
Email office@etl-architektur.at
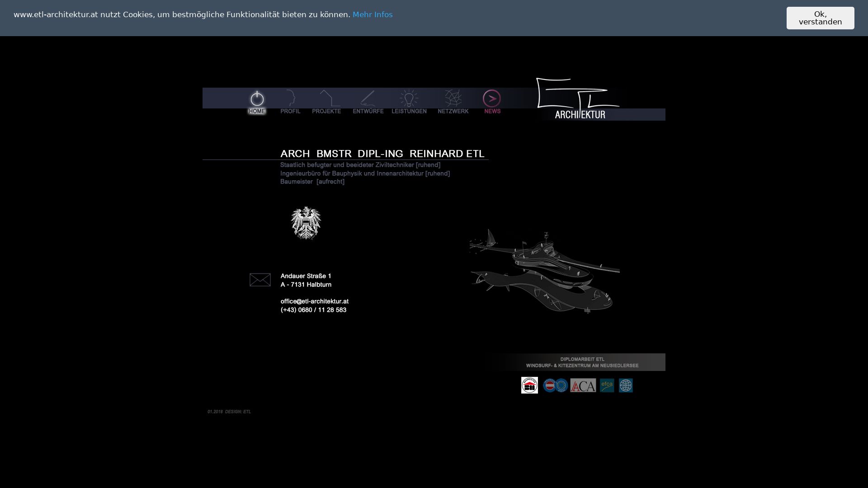(315, 301)
